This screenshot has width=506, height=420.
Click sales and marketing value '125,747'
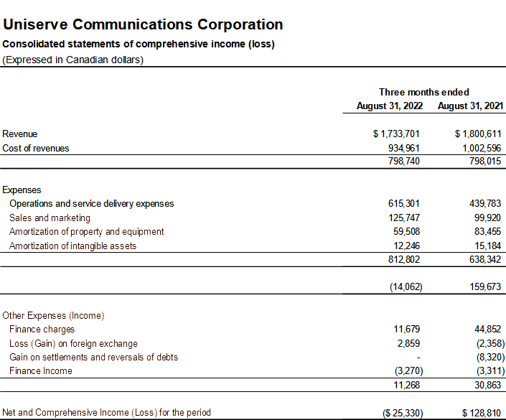404,218
